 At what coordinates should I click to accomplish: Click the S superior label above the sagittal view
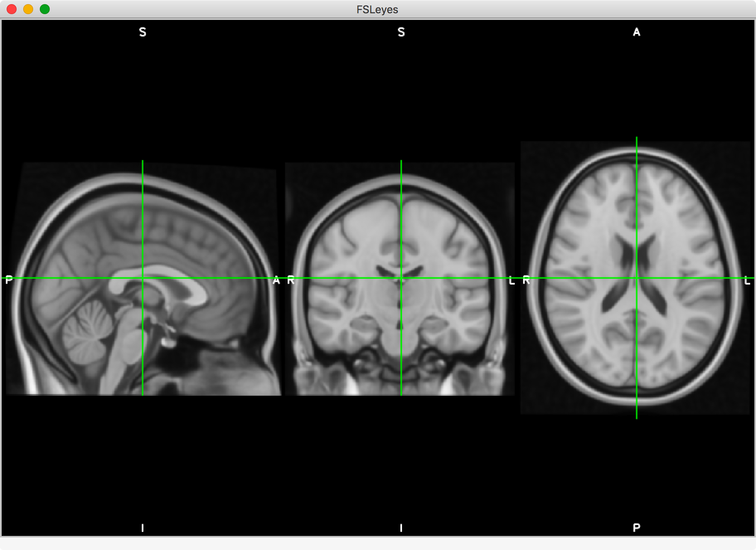tap(143, 32)
